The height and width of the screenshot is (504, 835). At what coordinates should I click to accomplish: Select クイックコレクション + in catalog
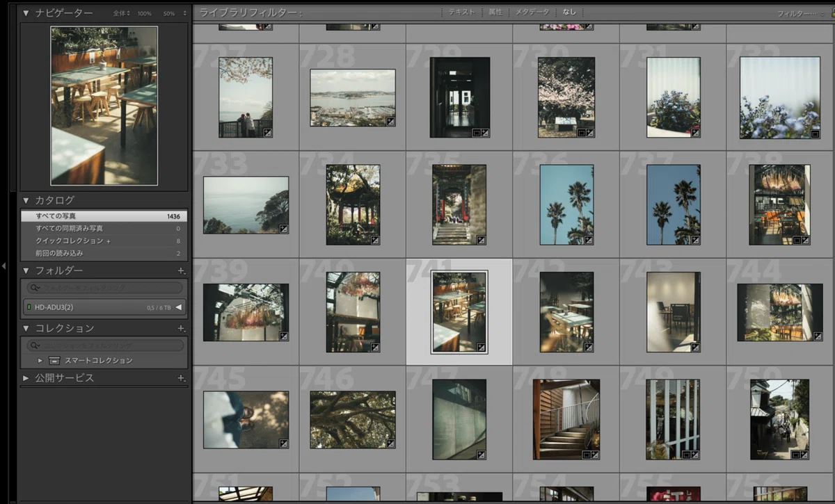[x=104, y=241]
